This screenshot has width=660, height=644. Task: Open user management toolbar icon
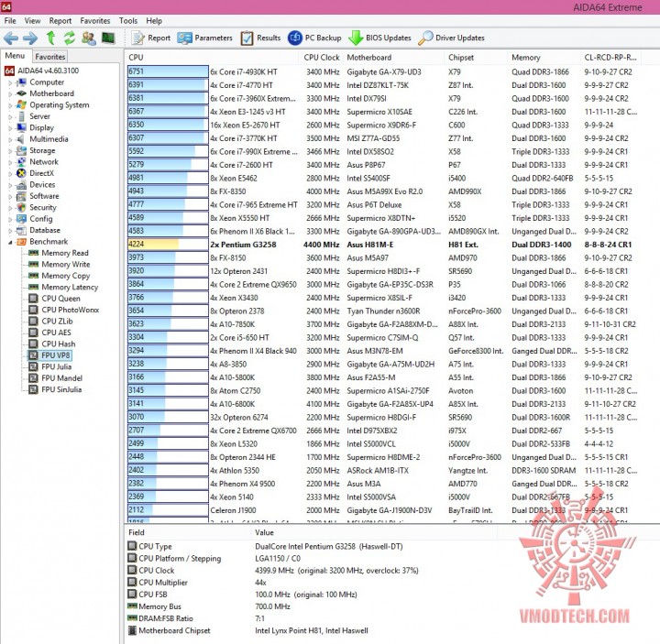88,38
